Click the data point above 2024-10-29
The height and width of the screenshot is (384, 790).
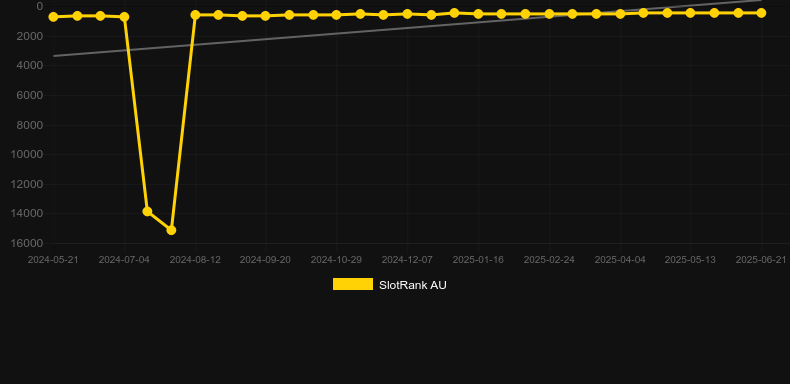click(337, 15)
